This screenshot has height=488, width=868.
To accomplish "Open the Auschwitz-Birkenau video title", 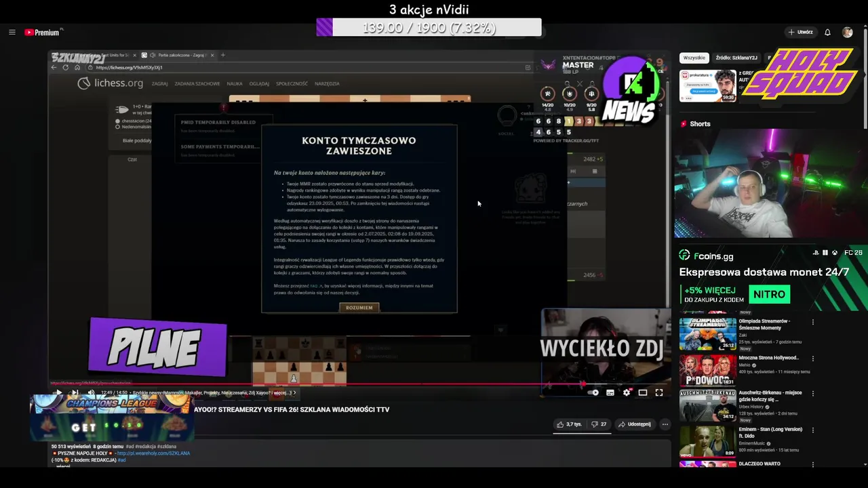I will (770, 396).
